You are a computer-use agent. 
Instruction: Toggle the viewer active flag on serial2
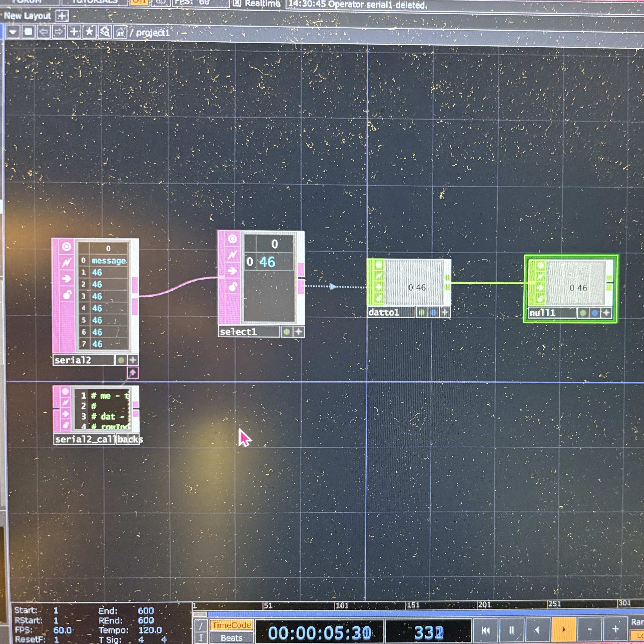67,247
